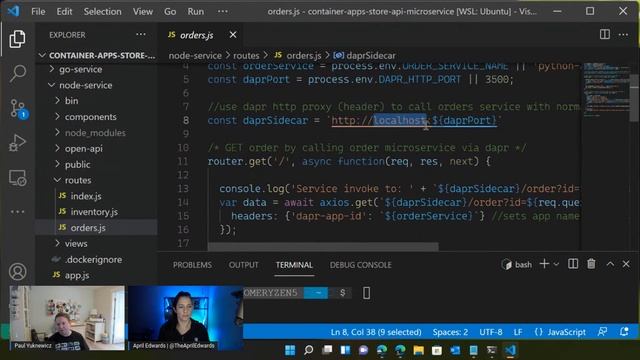Open Run and Debug view
The height and width of the screenshot is (360, 640).
click(x=18, y=143)
